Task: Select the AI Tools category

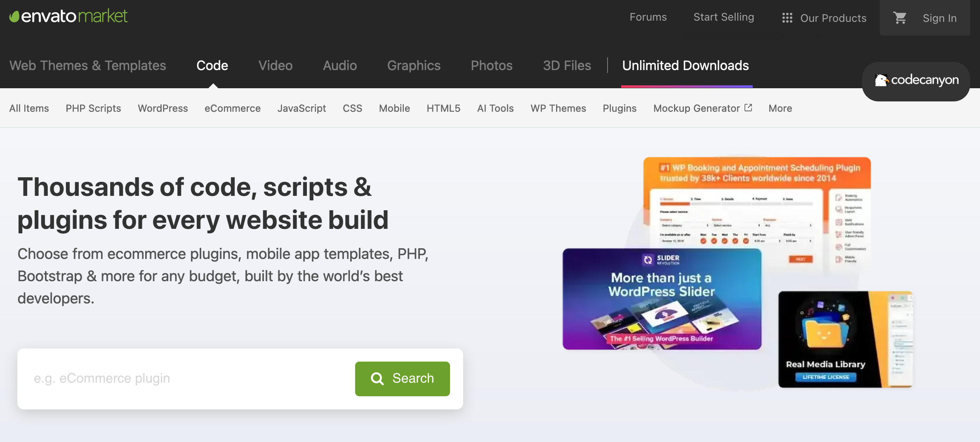Action: click(495, 108)
